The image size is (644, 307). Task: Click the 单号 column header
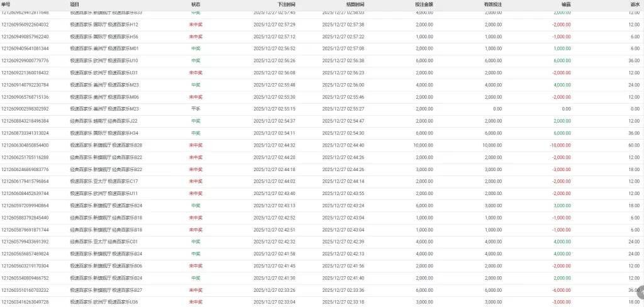6,4
